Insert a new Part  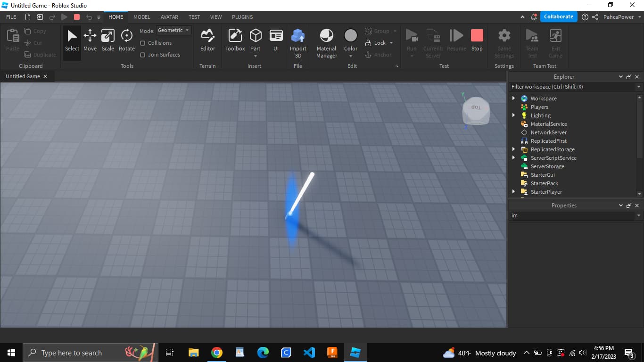point(256,39)
